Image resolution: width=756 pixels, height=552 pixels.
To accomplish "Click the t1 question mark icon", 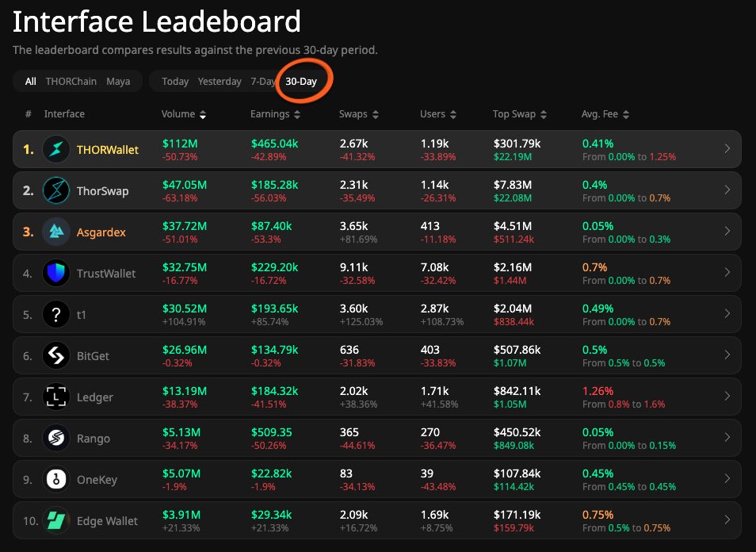I will point(56,315).
